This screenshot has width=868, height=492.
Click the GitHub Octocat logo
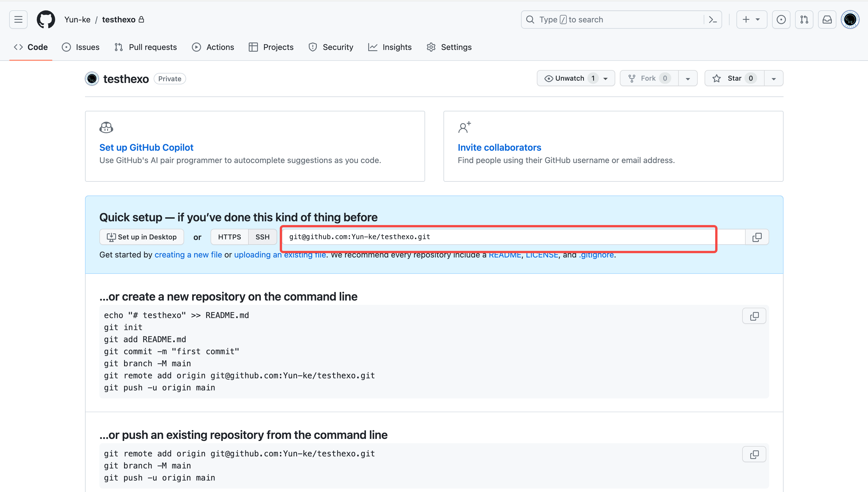(46, 20)
